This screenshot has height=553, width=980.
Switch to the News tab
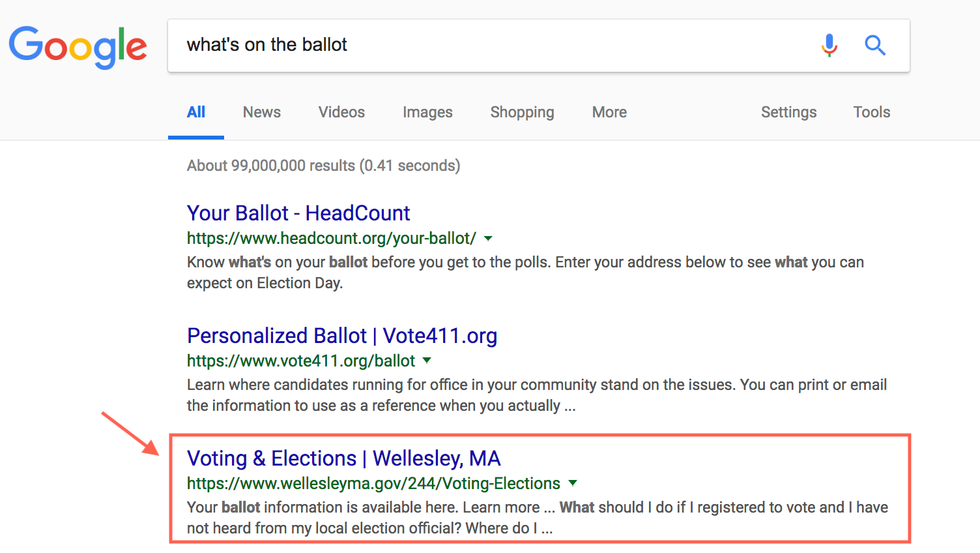pos(261,112)
